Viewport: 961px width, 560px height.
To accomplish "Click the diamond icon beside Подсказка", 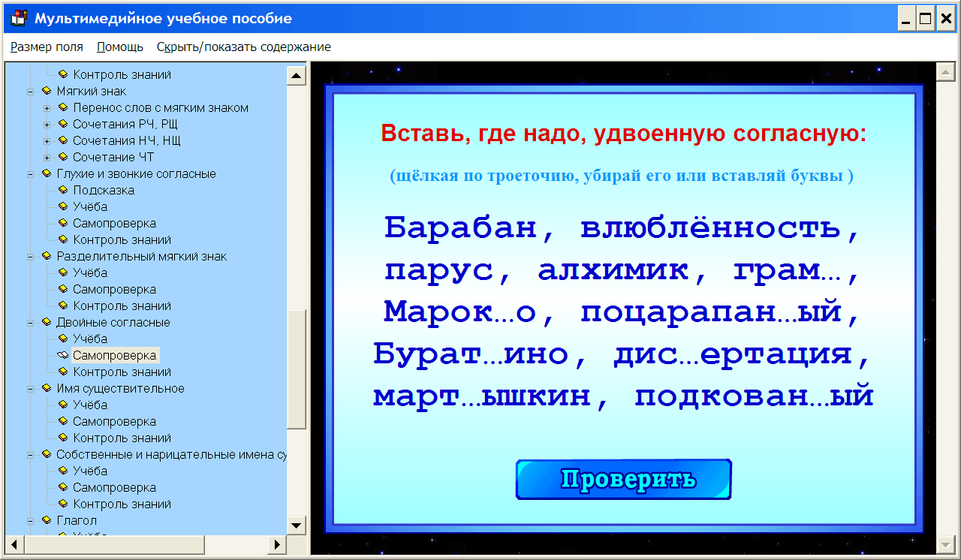I will pyautogui.click(x=63, y=190).
